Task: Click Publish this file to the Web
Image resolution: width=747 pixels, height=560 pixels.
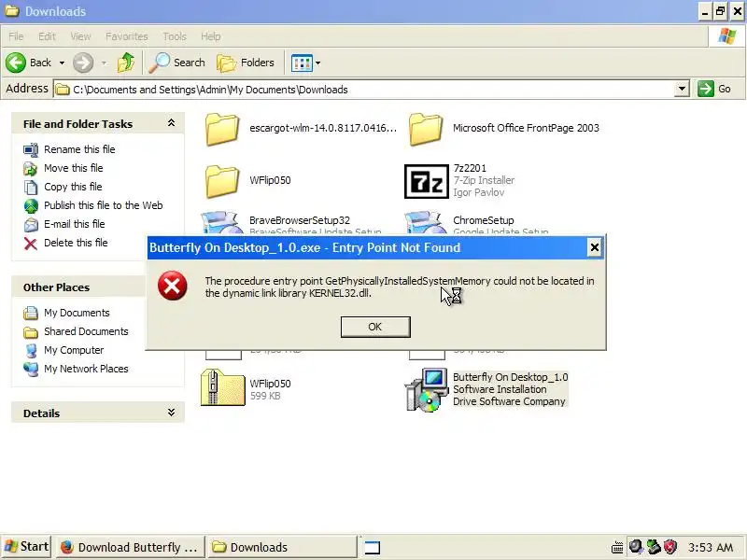Action: 104,205
